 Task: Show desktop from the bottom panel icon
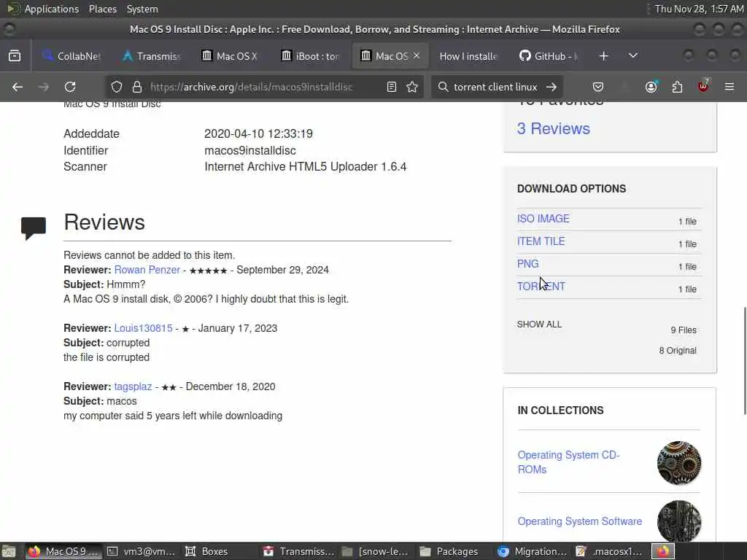pyautogui.click(x=8, y=551)
